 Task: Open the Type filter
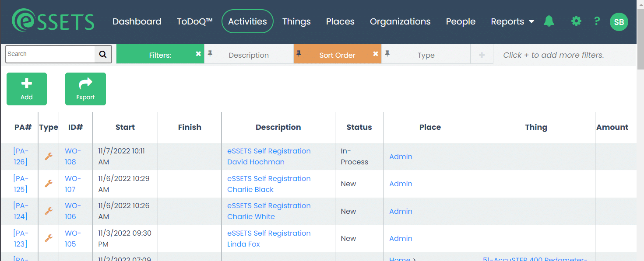click(426, 55)
